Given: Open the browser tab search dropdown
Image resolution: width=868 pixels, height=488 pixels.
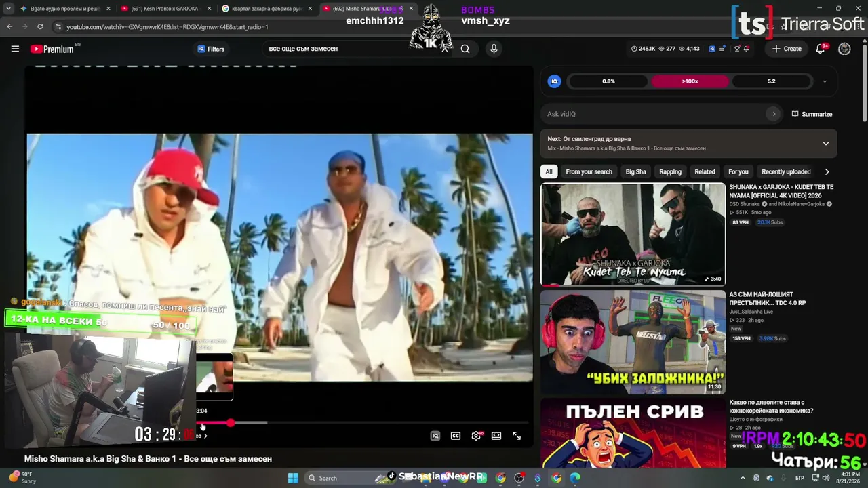Looking at the screenshot, I should (x=8, y=9).
